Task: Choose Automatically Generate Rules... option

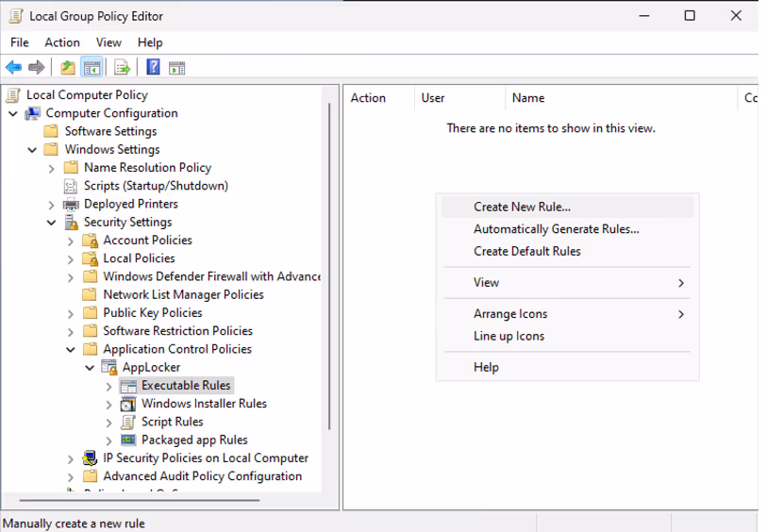Action: [567, 229]
